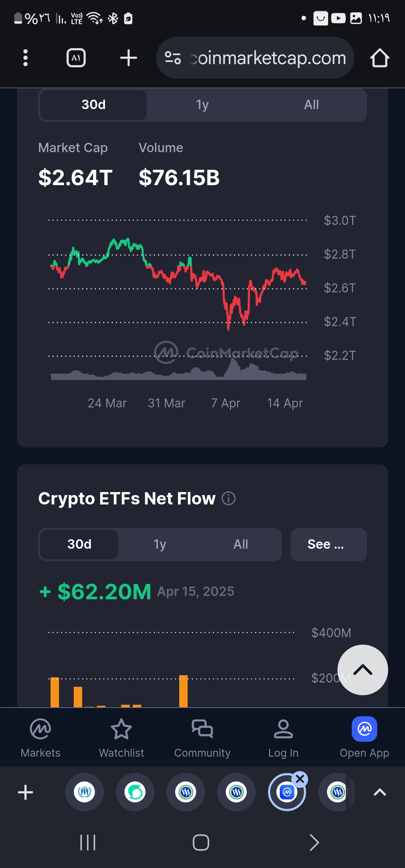Select the 1y range for the Market Cap chart
Screen dimensions: 405x868
tap(202, 105)
